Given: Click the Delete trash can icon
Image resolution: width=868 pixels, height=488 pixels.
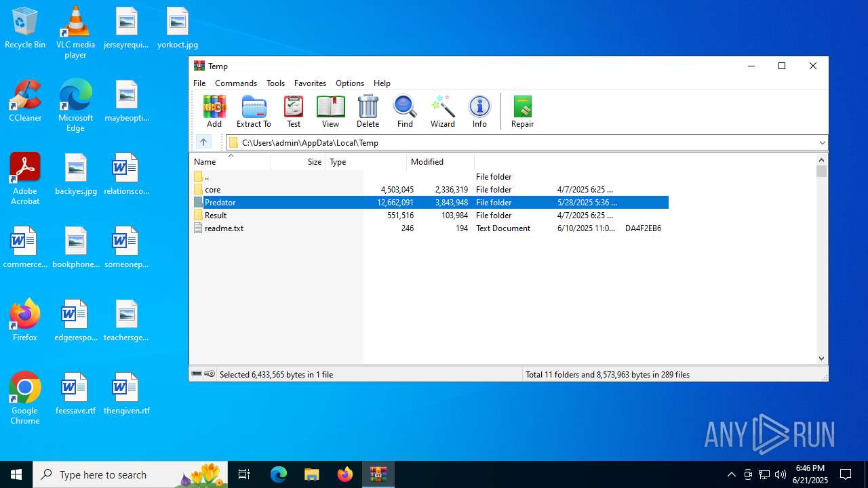Looking at the screenshot, I should click(368, 111).
